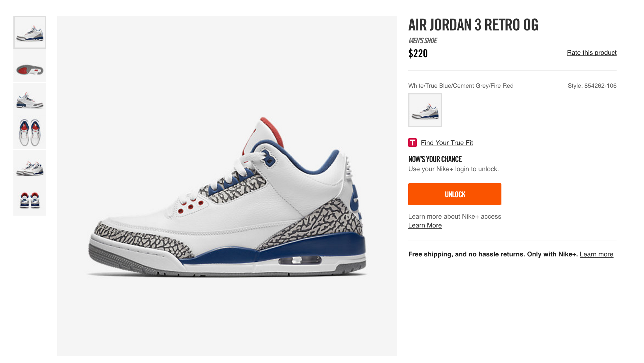
Task: Select the top-down pair view thumbnail
Action: click(x=30, y=133)
